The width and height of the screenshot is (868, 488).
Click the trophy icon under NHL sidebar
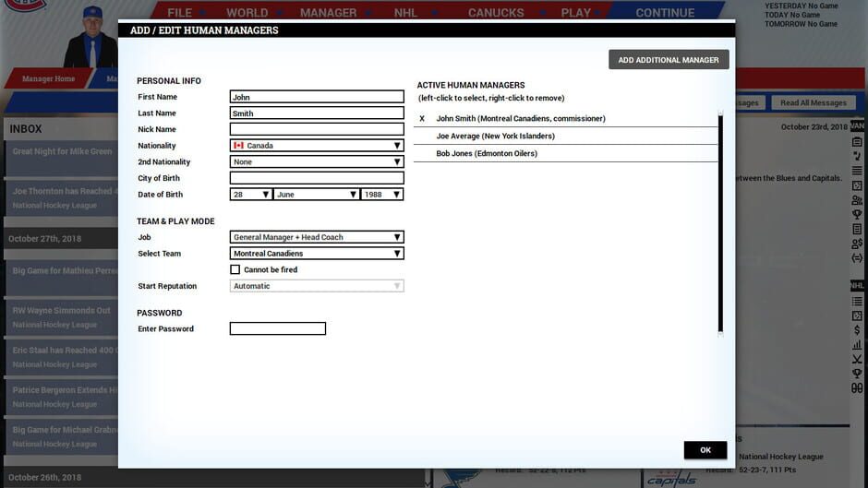pos(857,374)
